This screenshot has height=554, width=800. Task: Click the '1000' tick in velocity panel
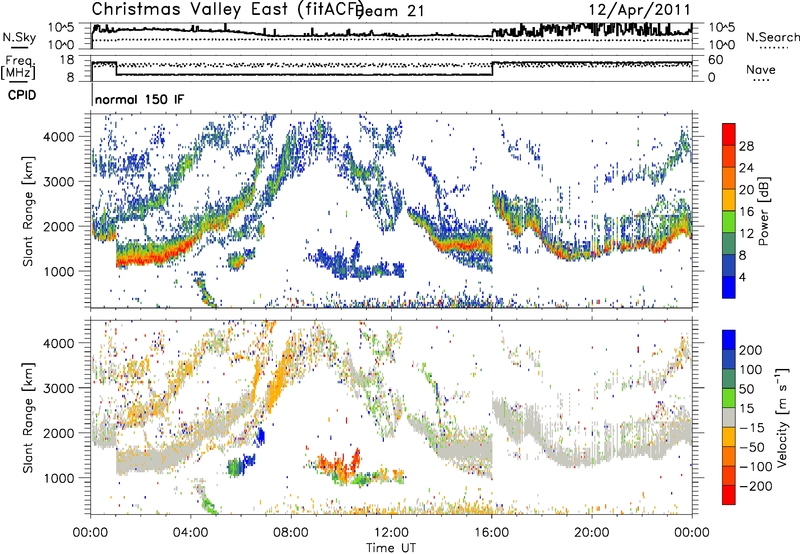pyautogui.click(x=58, y=479)
